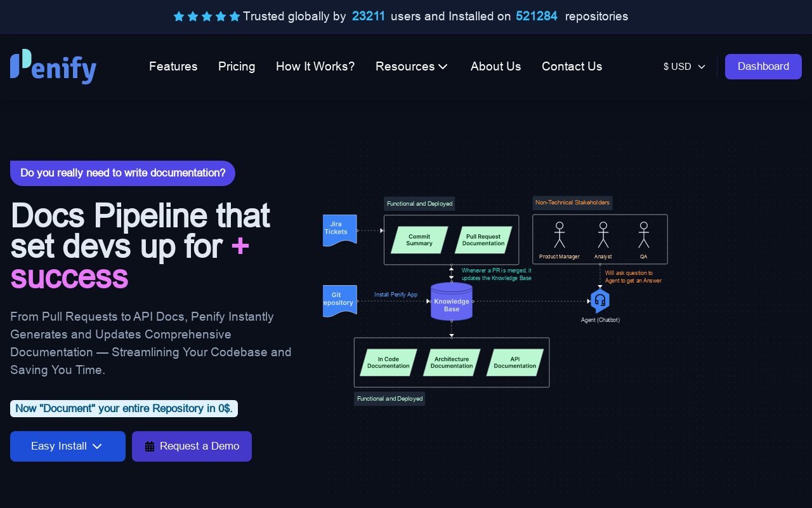The height and width of the screenshot is (508, 812).
Task: Open About Us page
Action: click(x=496, y=67)
